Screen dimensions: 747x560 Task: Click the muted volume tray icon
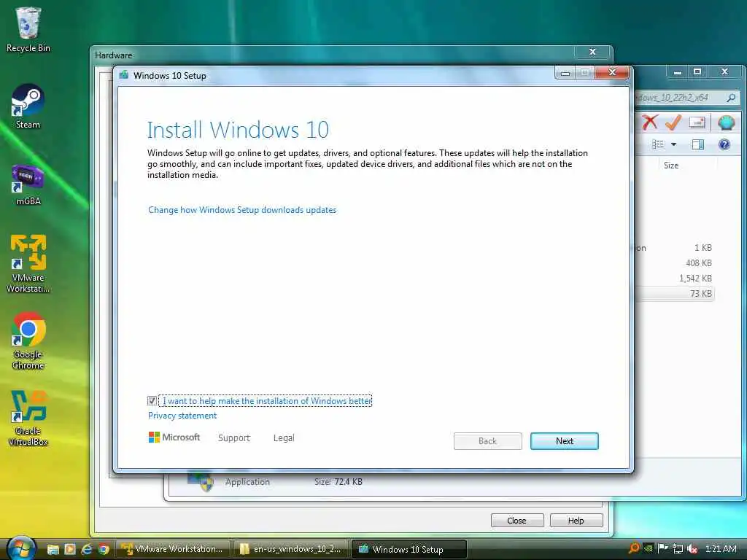point(692,548)
